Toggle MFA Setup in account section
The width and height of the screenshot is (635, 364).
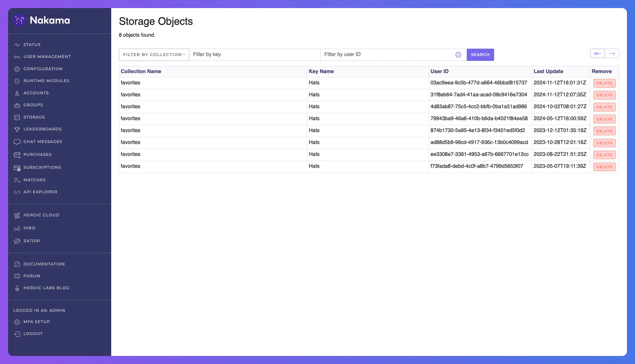(36, 322)
